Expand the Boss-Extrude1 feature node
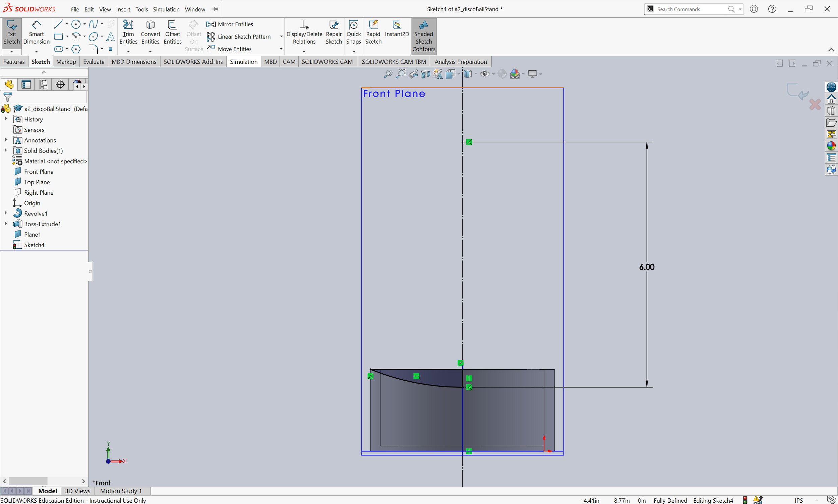The width and height of the screenshot is (838, 504). click(6, 224)
